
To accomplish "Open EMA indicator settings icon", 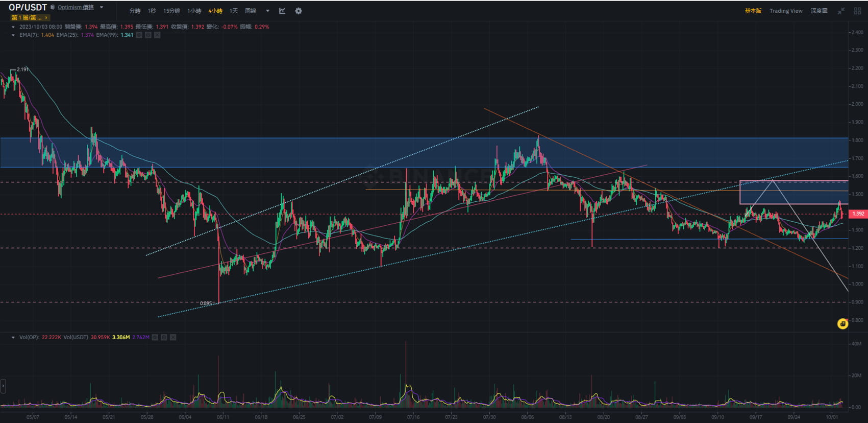I will tap(148, 35).
